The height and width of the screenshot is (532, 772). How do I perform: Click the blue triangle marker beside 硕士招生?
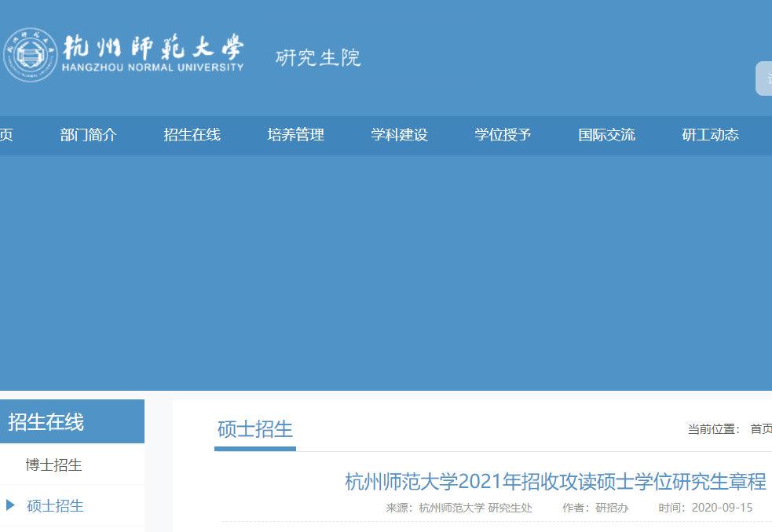(12, 506)
